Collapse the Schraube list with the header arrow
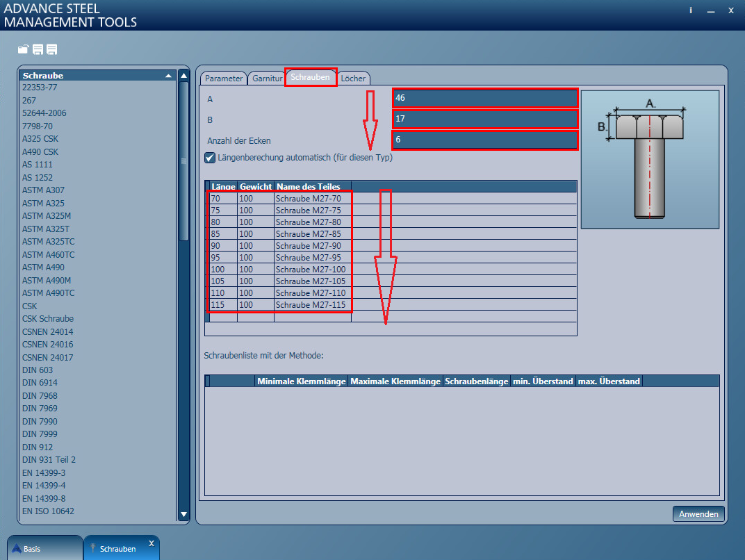This screenshot has width=745, height=560. (168, 76)
